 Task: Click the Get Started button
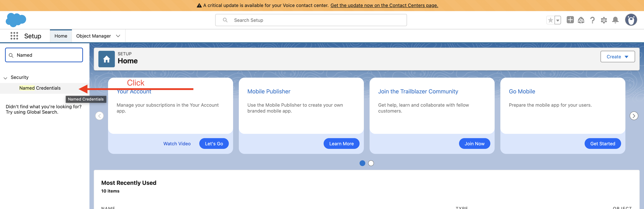pyautogui.click(x=602, y=144)
